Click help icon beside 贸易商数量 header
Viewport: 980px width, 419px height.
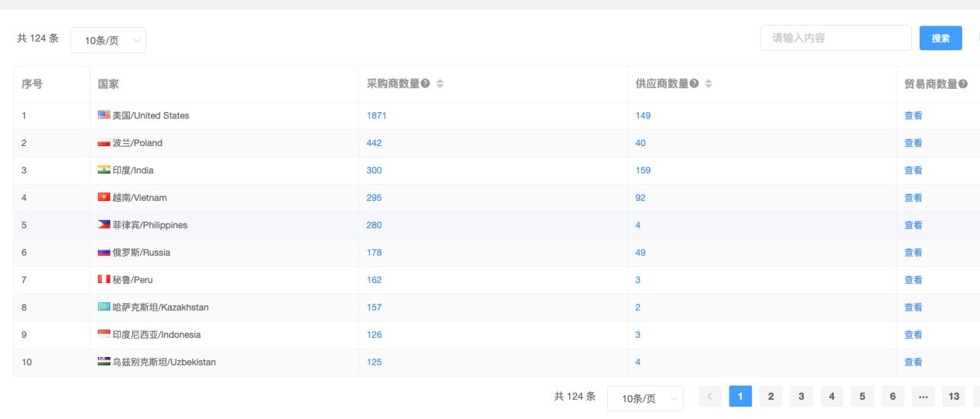pos(963,84)
